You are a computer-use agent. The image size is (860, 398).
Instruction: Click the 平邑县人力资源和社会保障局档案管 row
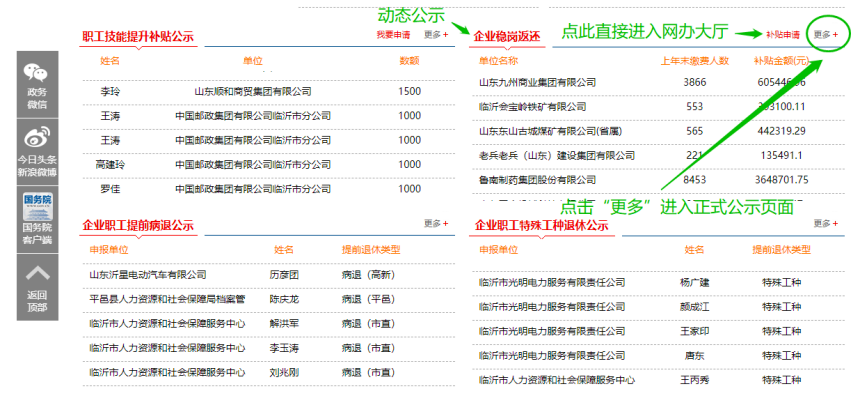[269, 299]
